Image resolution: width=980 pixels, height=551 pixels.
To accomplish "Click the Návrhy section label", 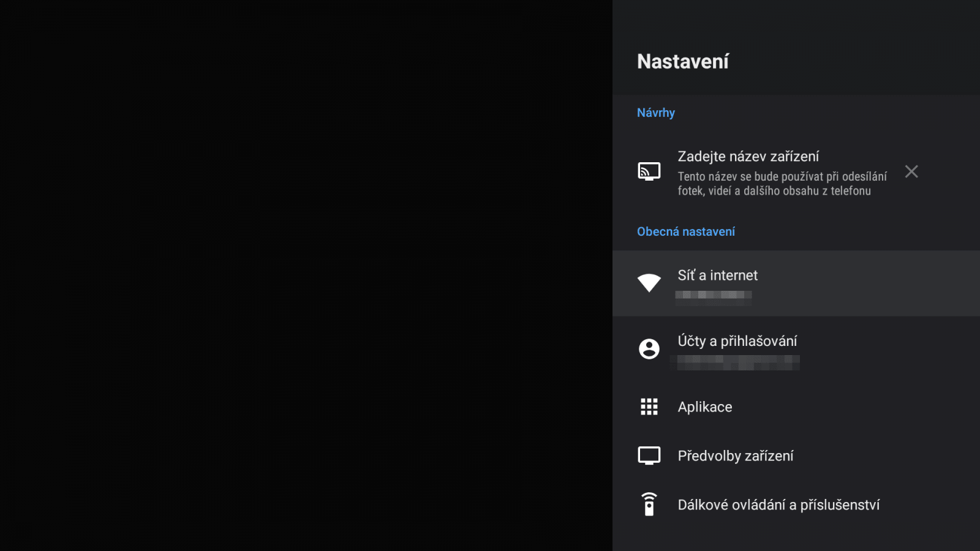I will click(655, 113).
